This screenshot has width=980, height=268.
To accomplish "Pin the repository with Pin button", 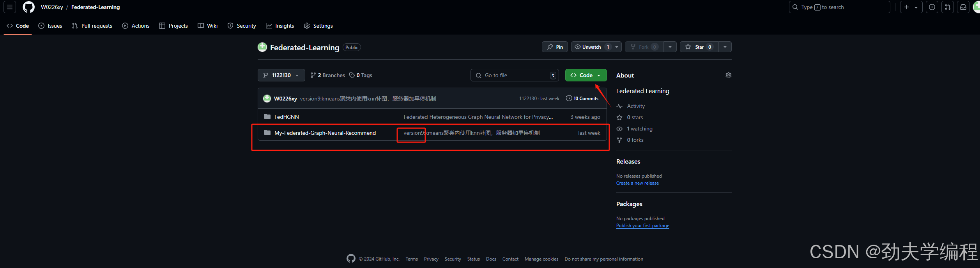I will (x=555, y=47).
